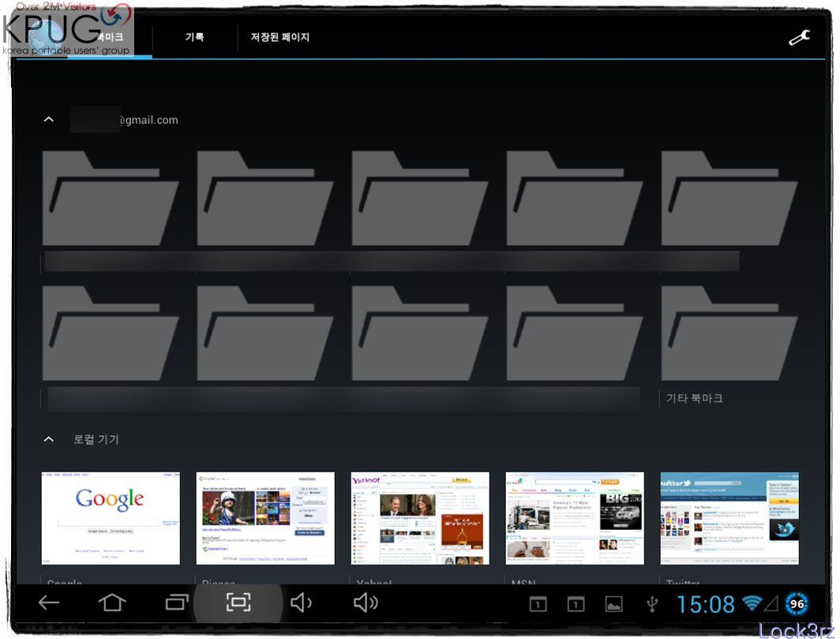Tap the 15:08 clock in status bar
This screenshot has height=639, width=840.
706,604
